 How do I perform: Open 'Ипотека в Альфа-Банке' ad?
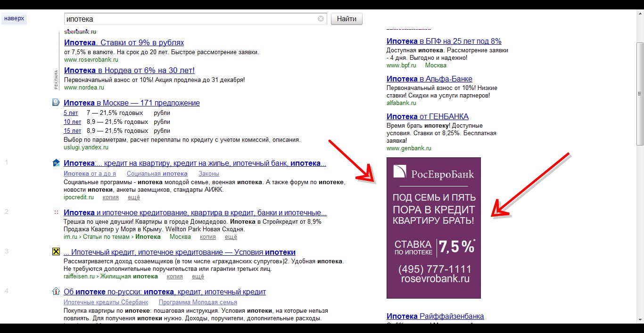click(429, 79)
